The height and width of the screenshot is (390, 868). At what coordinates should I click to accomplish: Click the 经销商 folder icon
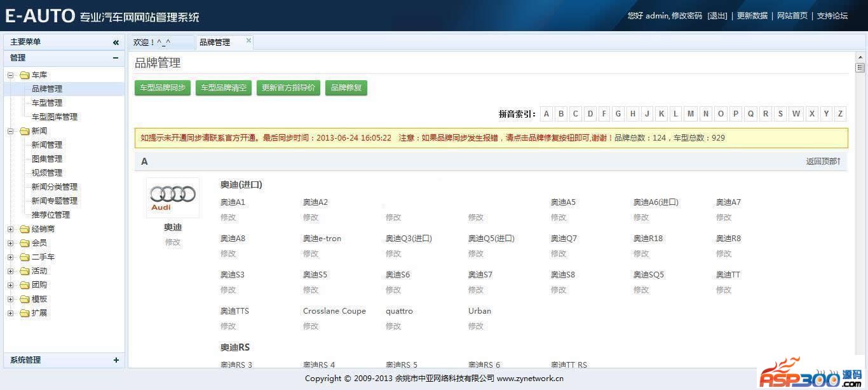click(x=25, y=229)
